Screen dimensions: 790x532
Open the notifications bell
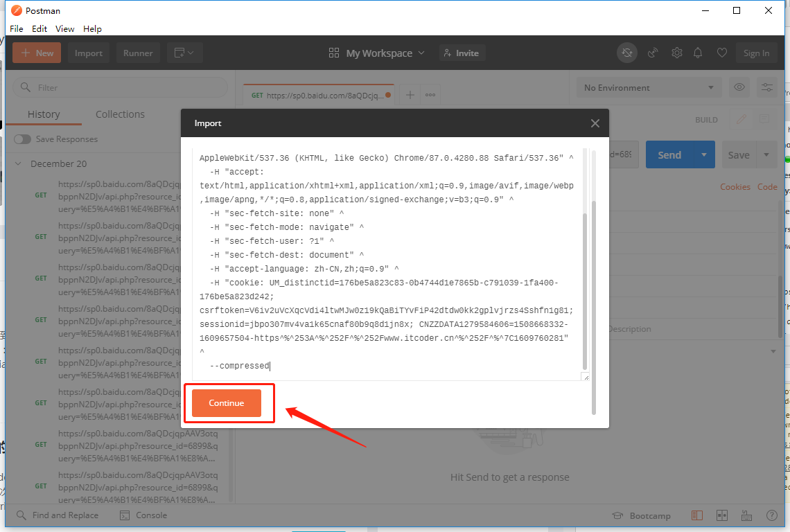[x=698, y=53]
